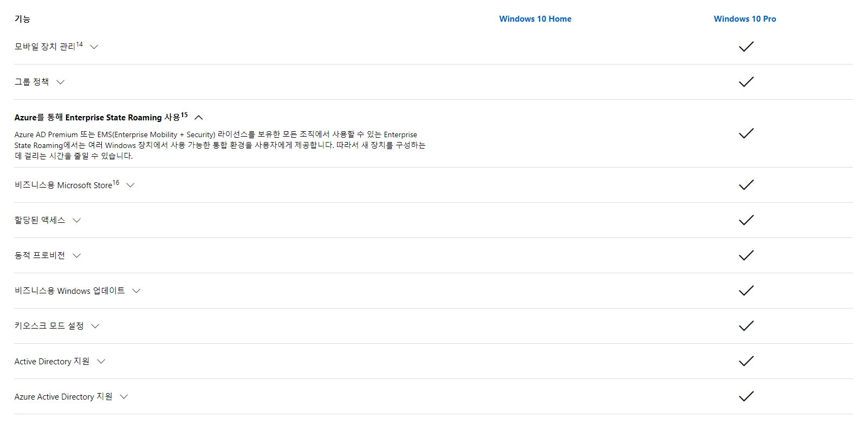Expand the Azure Active Directory 지원 chevron
This screenshot has width=868, height=424.
[124, 396]
